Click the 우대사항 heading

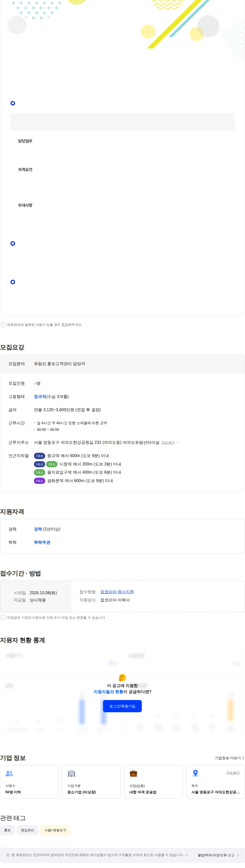coord(25,205)
